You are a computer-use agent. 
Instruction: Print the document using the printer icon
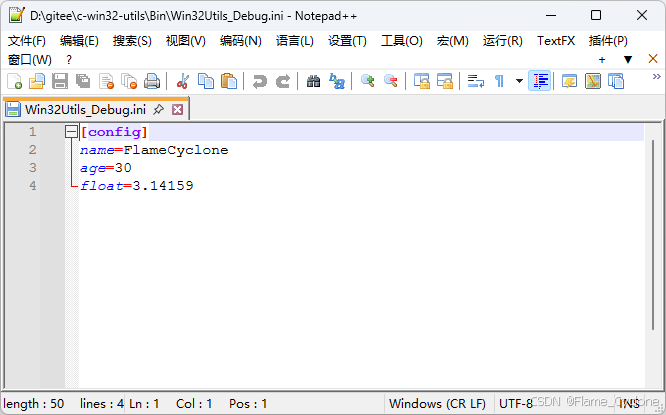[x=152, y=81]
